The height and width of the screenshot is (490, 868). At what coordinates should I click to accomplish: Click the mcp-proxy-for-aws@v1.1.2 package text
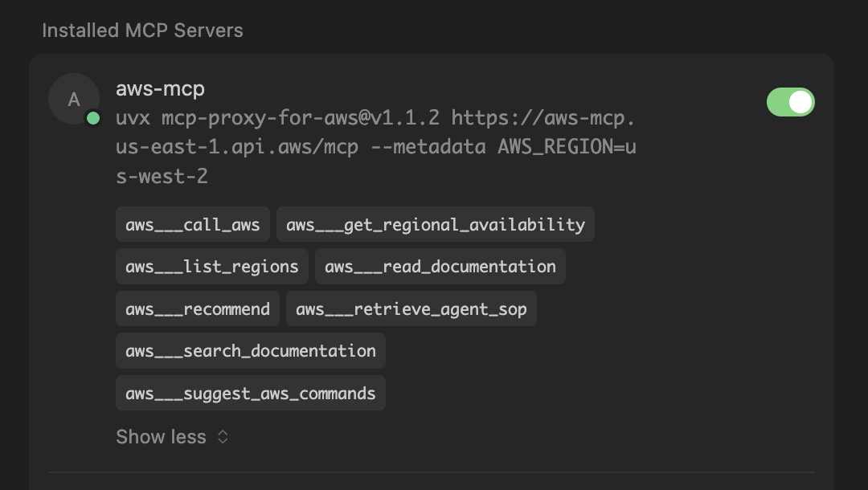[x=301, y=119]
